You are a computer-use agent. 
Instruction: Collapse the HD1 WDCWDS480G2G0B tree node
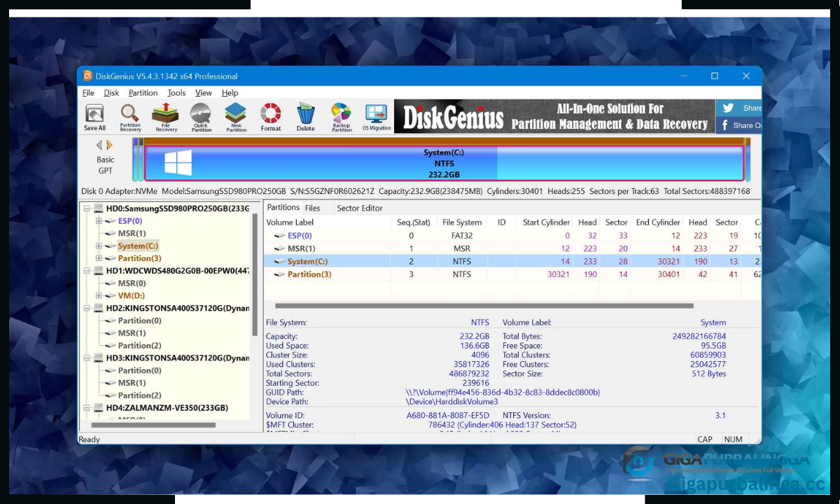[x=87, y=271]
